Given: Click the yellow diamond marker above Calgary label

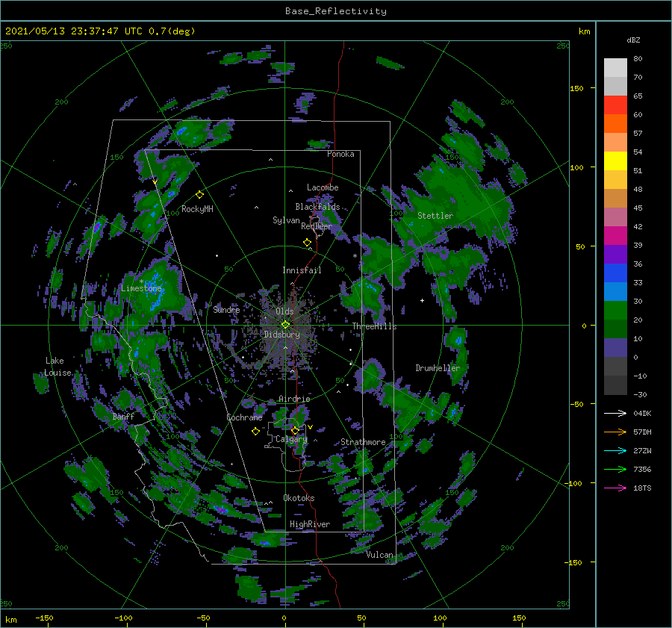Looking at the screenshot, I should tap(295, 430).
